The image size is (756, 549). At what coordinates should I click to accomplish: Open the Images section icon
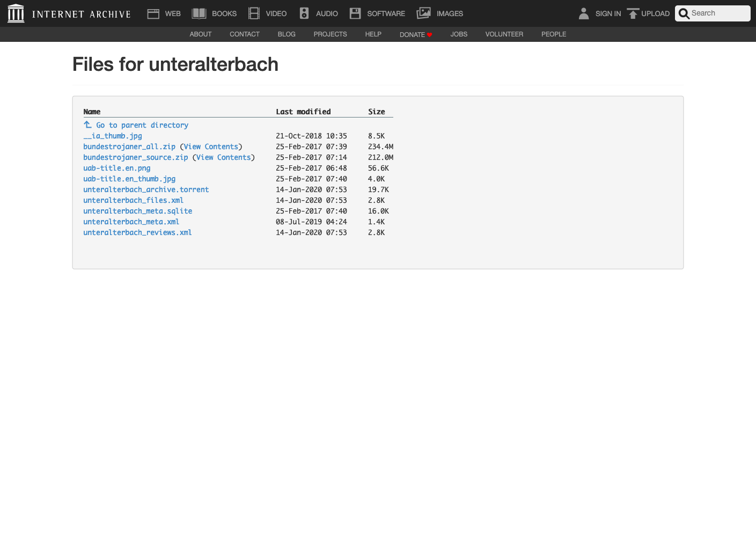point(424,13)
